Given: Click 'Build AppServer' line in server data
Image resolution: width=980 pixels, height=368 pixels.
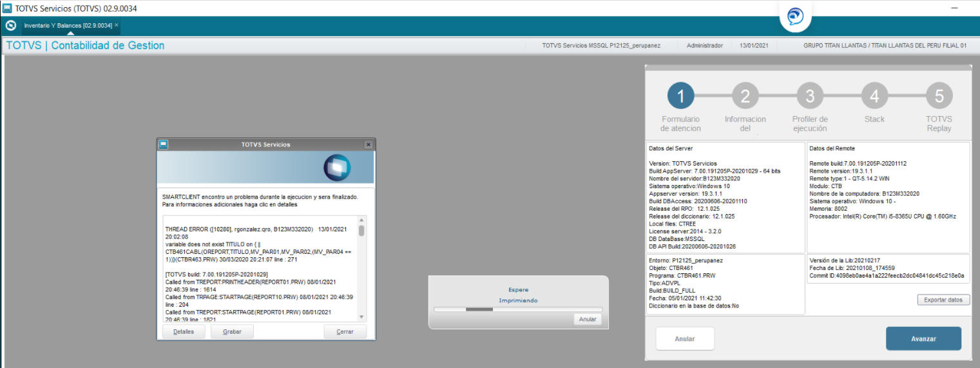Looking at the screenshot, I should tap(715, 171).
